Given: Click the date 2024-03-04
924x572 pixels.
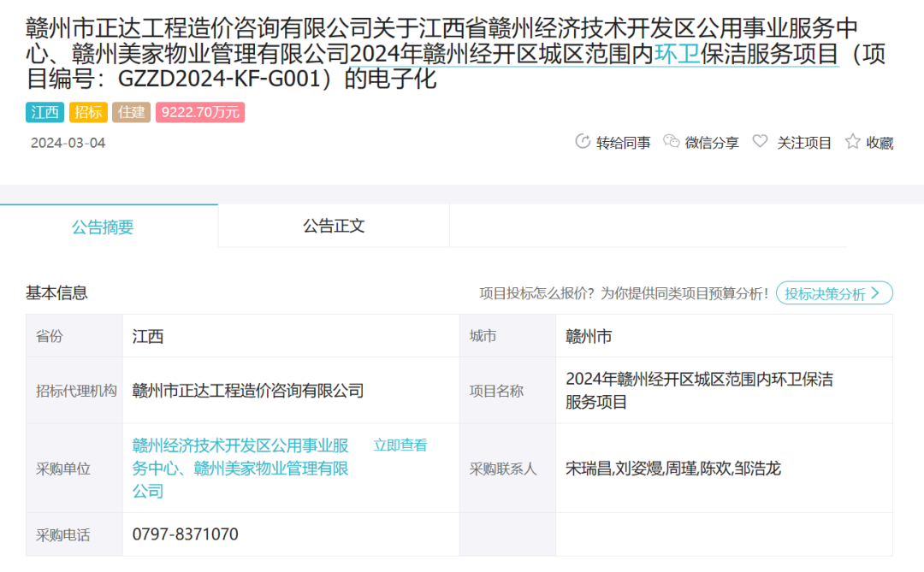Looking at the screenshot, I should (68, 143).
